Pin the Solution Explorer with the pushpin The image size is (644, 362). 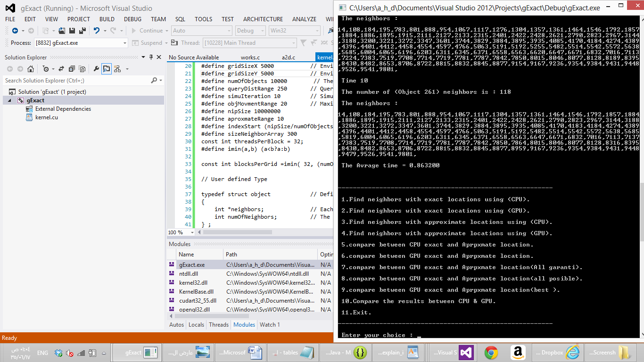[x=151, y=57]
